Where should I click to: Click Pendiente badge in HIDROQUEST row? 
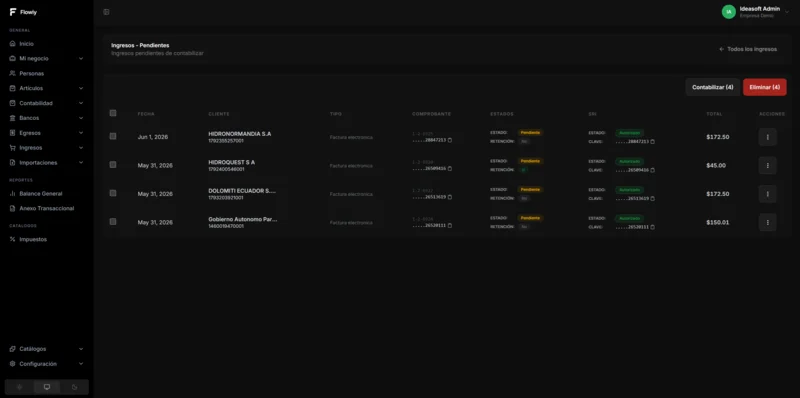click(531, 161)
